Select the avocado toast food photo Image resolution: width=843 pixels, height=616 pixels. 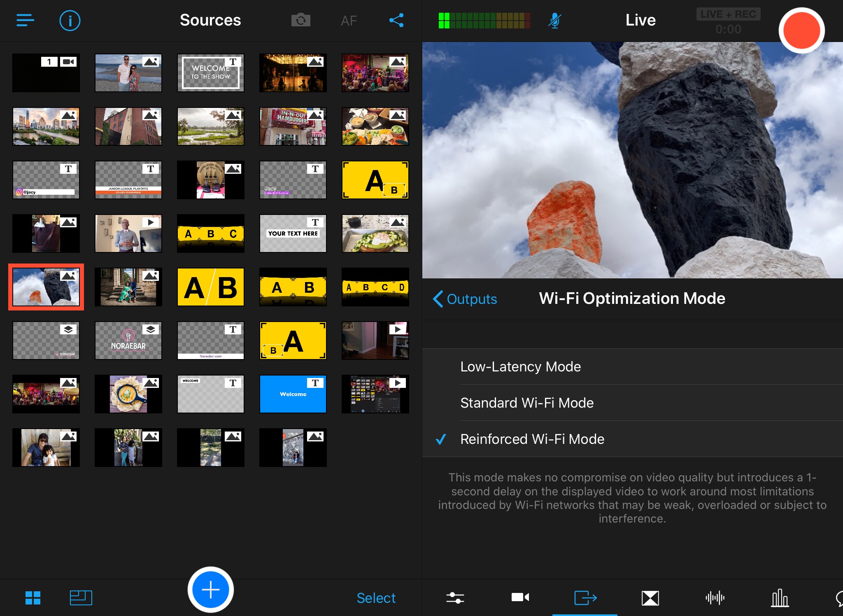(375, 233)
